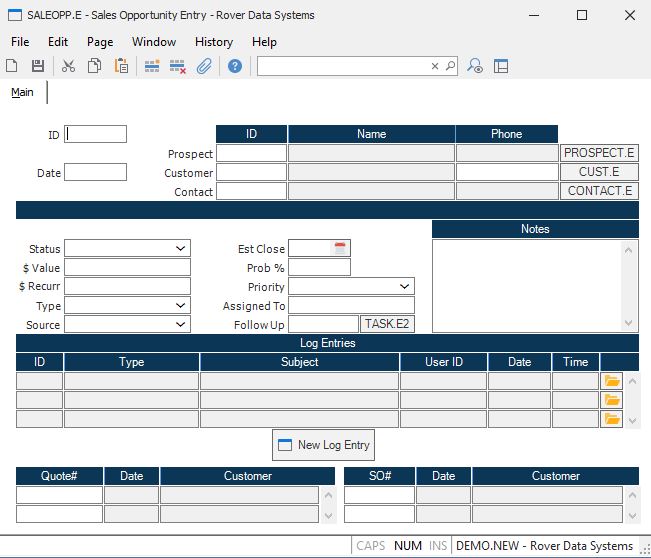The image size is (651, 558).
Task: Open the History menu
Action: tap(214, 42)
